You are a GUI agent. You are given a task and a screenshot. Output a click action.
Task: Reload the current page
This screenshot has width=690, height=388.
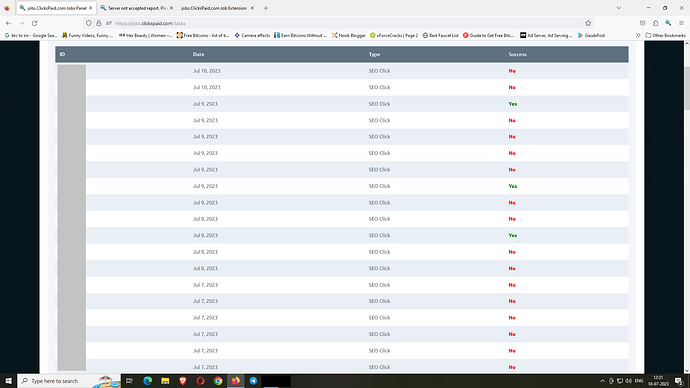point(34,23)
